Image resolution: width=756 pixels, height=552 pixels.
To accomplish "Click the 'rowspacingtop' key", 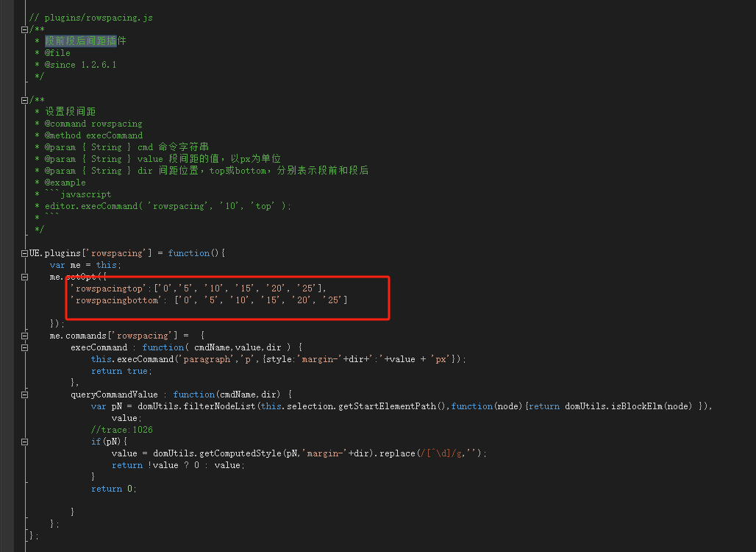I will coord(109,289).
